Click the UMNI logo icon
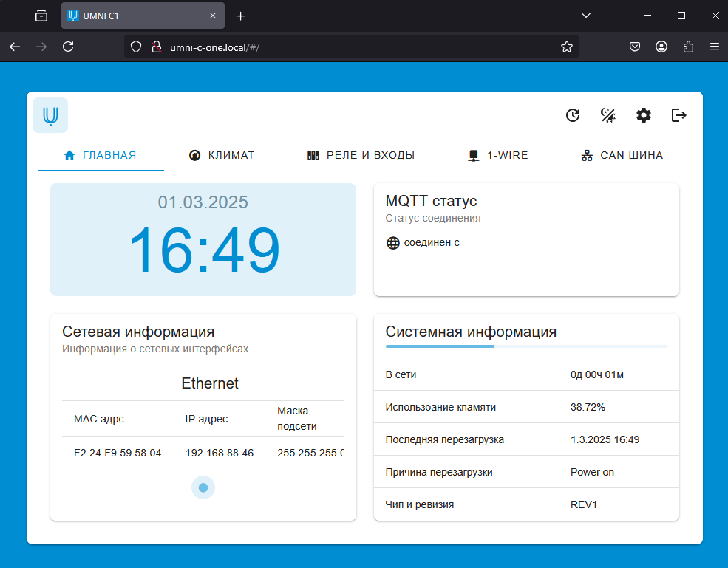 tap(50, 115)
